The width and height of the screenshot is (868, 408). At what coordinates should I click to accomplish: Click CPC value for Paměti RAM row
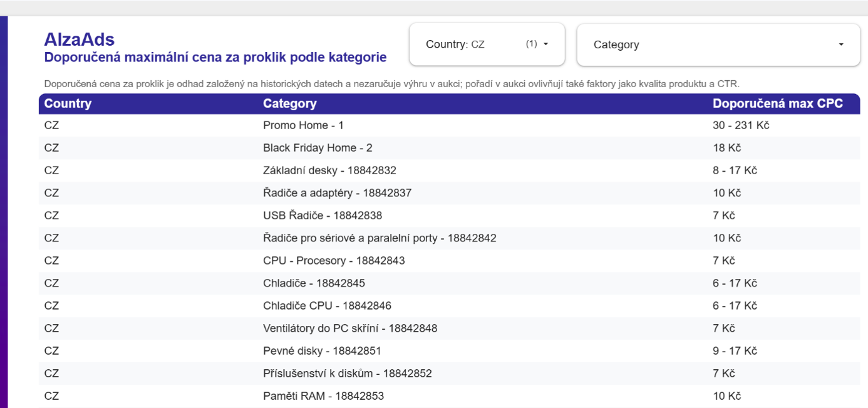point(726,396)
